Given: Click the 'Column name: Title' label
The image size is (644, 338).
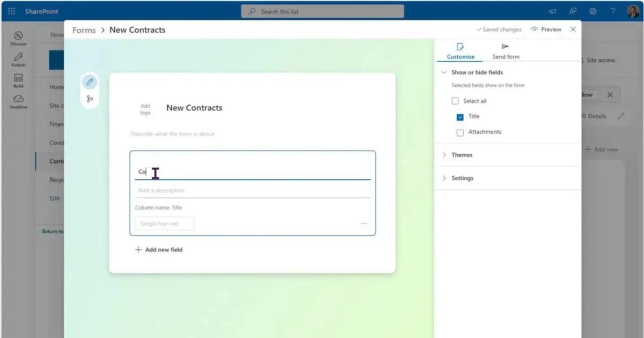Looking at the screenshot, I should tap(158, 208).
